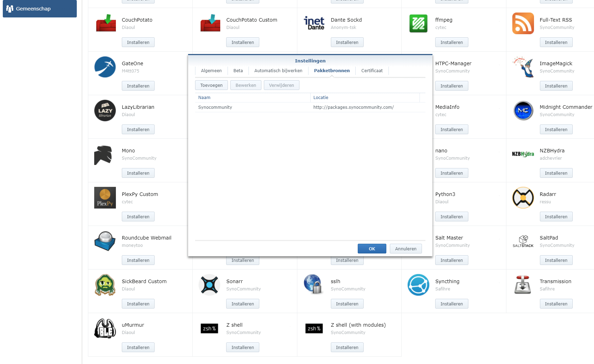This screenshot has height=364, width=594.
Task: Install the Full-Text RSS package
Action: (556, 42)
